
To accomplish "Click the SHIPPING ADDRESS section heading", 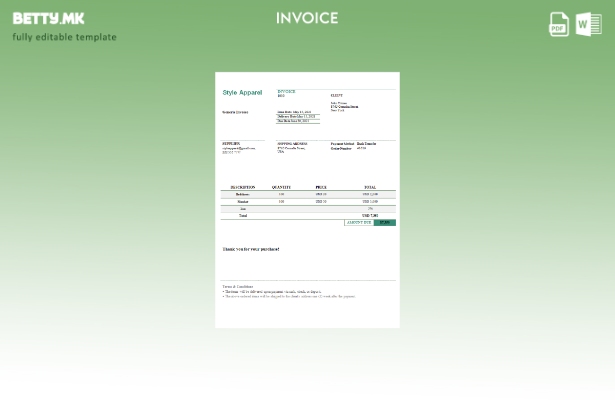I will coord(292,144).
